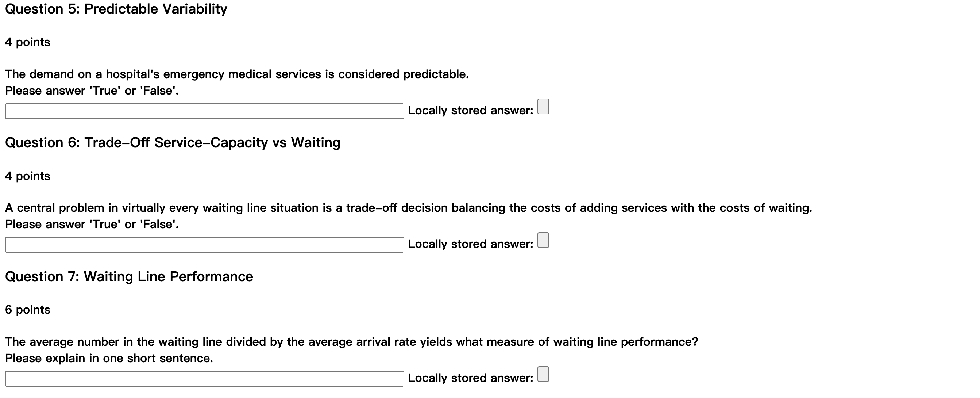
Task: Select the Question 6 Trade-Off heading
Action: 172,142
